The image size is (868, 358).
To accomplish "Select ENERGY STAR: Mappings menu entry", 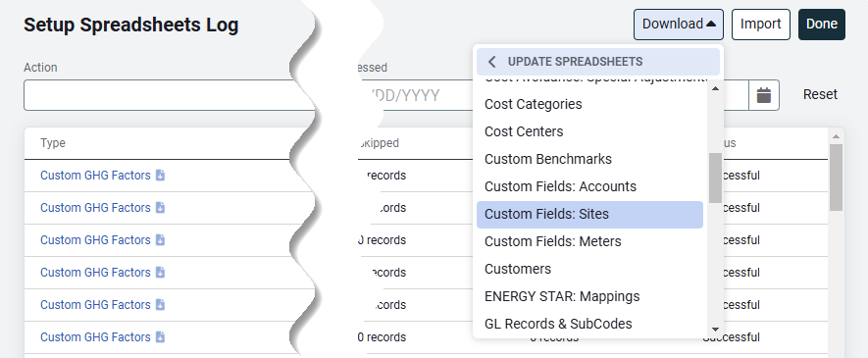I will pos(589,296).
